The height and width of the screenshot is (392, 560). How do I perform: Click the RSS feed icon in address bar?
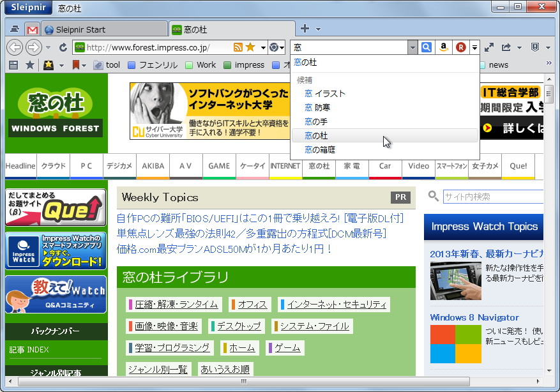click(x=238, y=47)
